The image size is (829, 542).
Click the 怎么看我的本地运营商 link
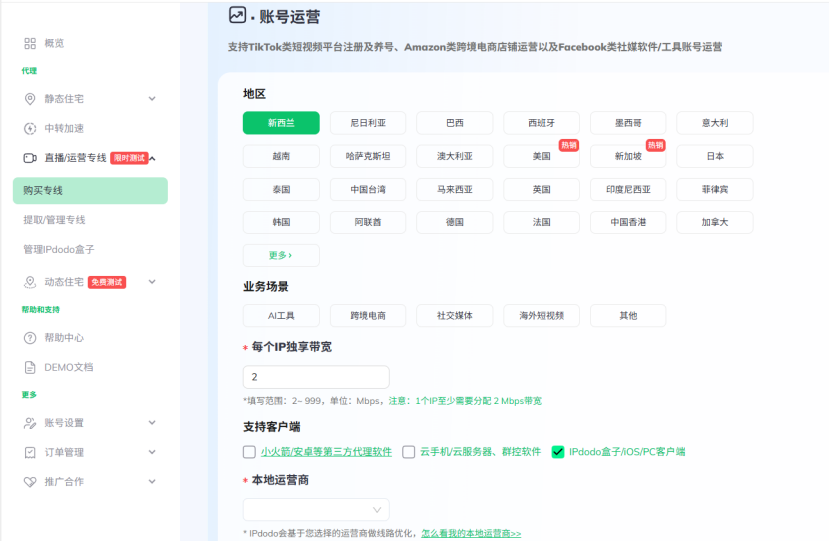click(x=471, y=534)
